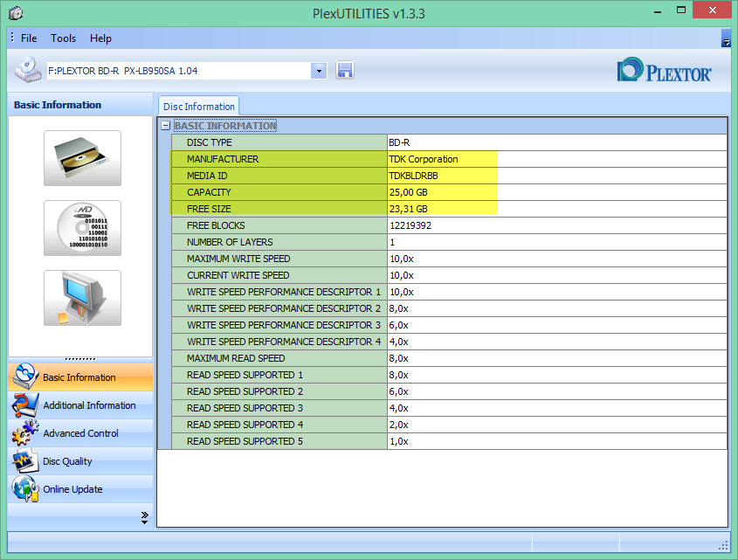Image resolution: width=738 pixels, height=560 pixels.
Task: Click the Plextor logo
Action: (x=664, y=70)
